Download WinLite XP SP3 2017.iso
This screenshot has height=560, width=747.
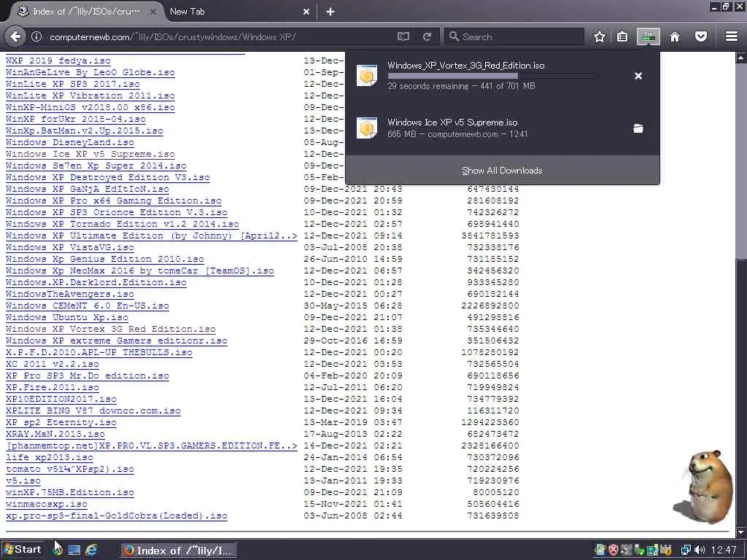pos(73,85)
